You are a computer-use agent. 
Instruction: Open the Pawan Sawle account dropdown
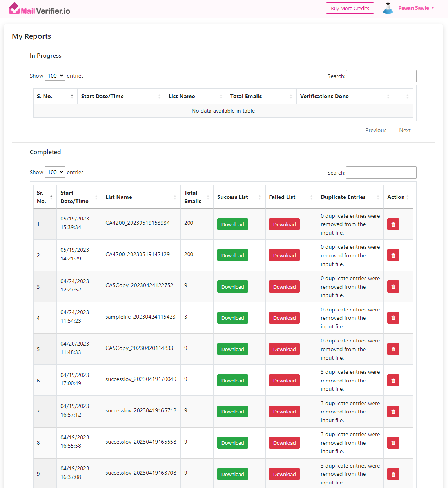point(416,8)
